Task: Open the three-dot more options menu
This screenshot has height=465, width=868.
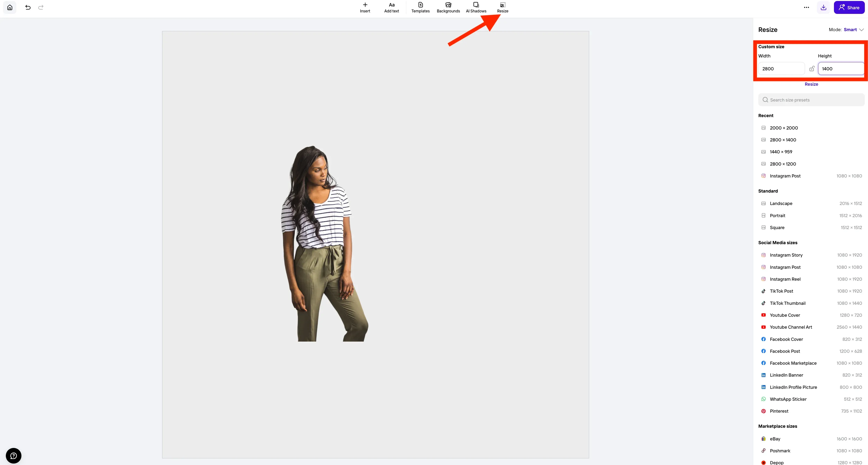Action: 806,7
